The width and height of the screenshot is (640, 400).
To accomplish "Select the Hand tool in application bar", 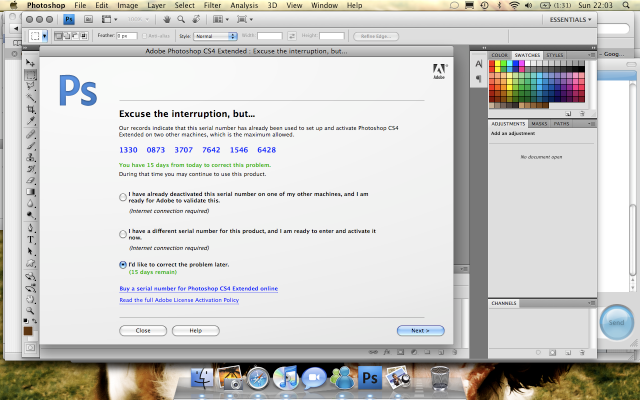I will tap(167, 19).
